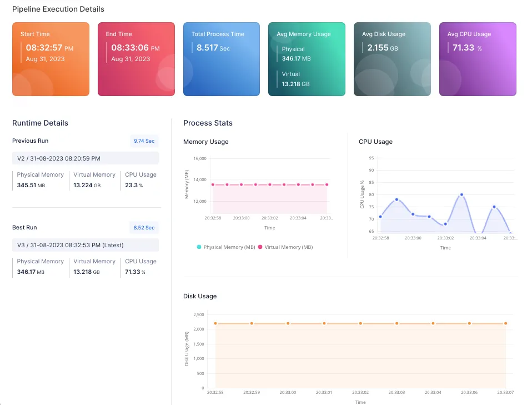Click the cyan Physical Memory (MB) legend marker

199,247
